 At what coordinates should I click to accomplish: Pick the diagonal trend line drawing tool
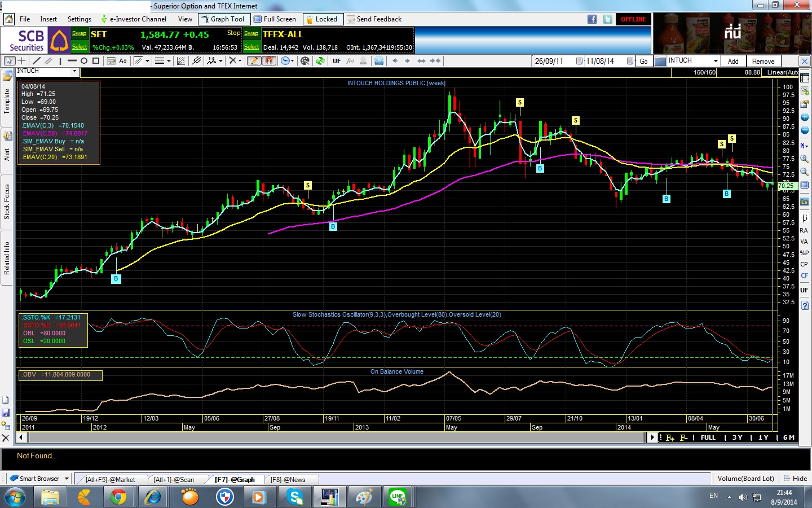37,61
